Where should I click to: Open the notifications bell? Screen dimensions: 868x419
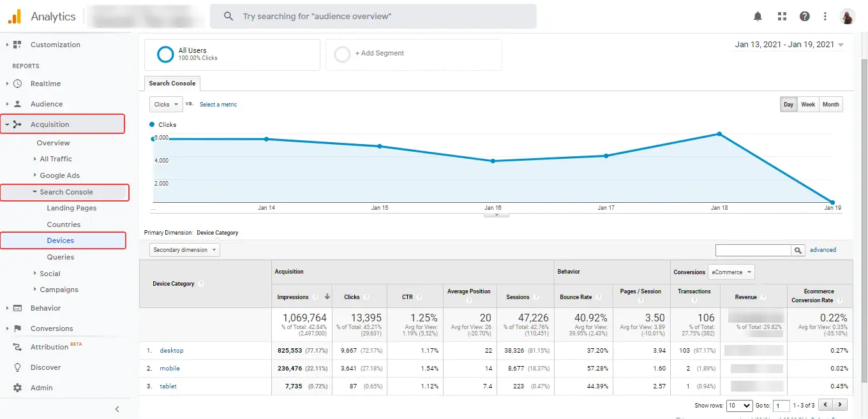758,16
